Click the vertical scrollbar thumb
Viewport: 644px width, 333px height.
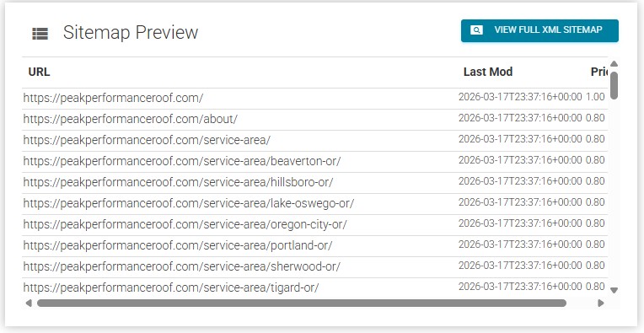(x=614, y=85)
